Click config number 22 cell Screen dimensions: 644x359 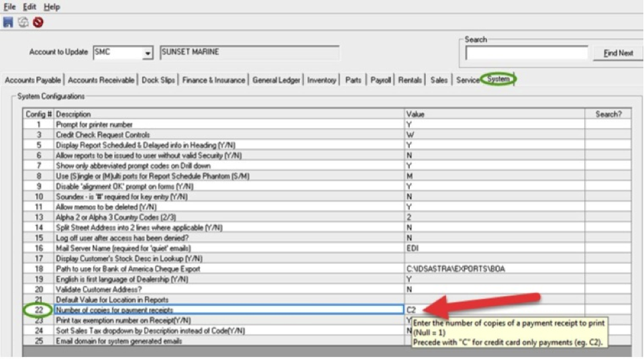39,310
